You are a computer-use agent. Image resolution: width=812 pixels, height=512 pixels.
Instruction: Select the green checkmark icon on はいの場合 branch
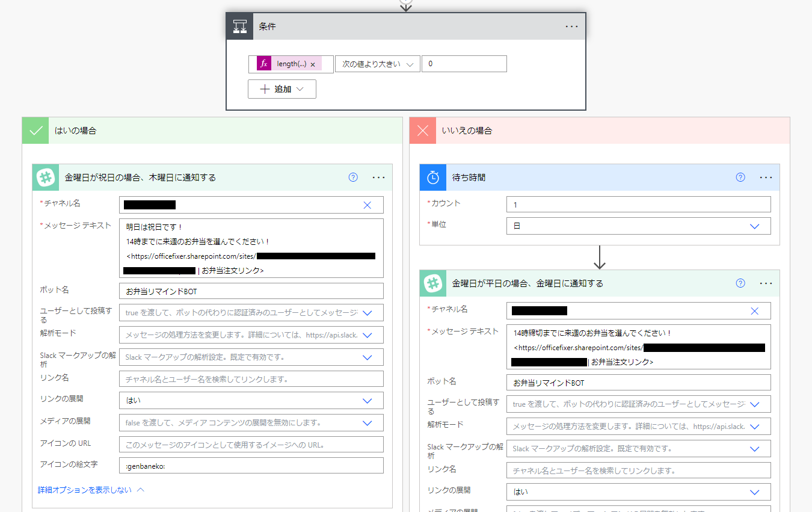tap(34, 130)
